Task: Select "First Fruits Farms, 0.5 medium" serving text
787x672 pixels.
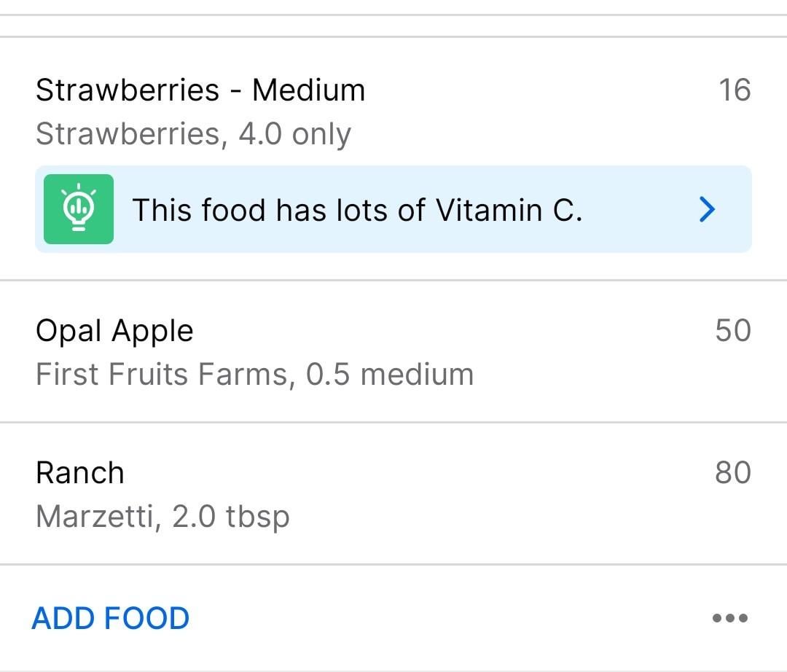Action: coord(255,375)
